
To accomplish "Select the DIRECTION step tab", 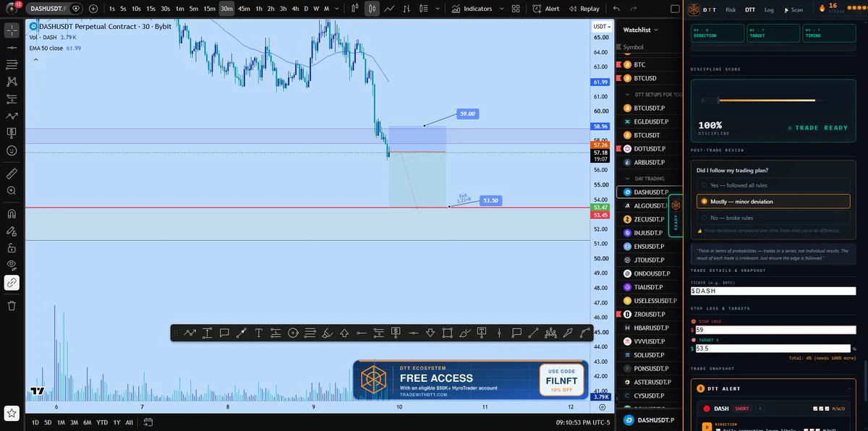I will click(718, 33).
